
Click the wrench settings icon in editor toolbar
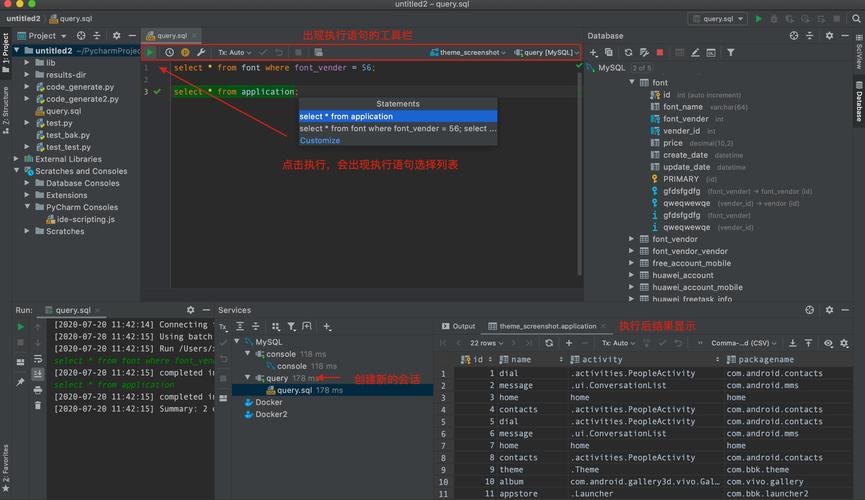point(201,52)
